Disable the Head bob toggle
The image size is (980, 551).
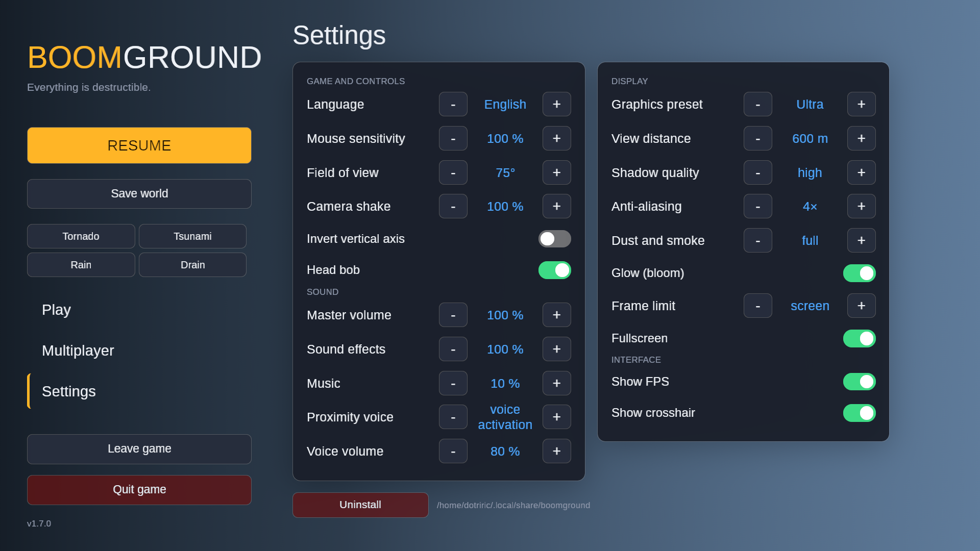[554, 270]
